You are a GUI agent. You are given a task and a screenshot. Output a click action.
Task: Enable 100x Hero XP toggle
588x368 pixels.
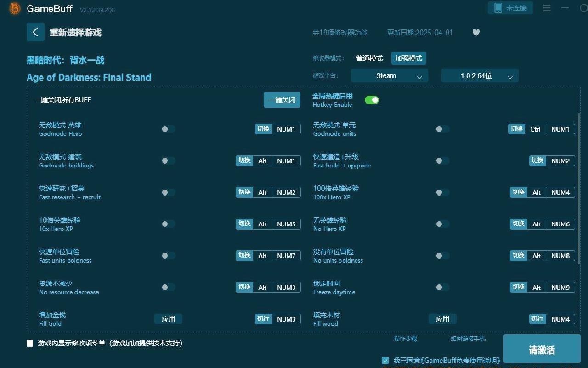pos(442,192)
